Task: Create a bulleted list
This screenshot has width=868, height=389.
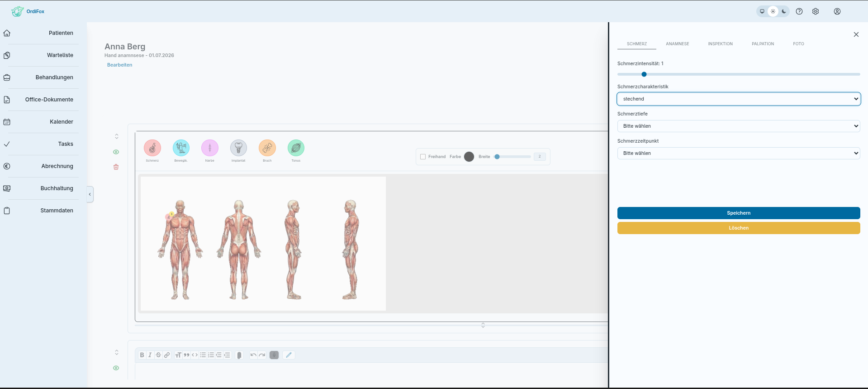Action: tap(203, 355)
